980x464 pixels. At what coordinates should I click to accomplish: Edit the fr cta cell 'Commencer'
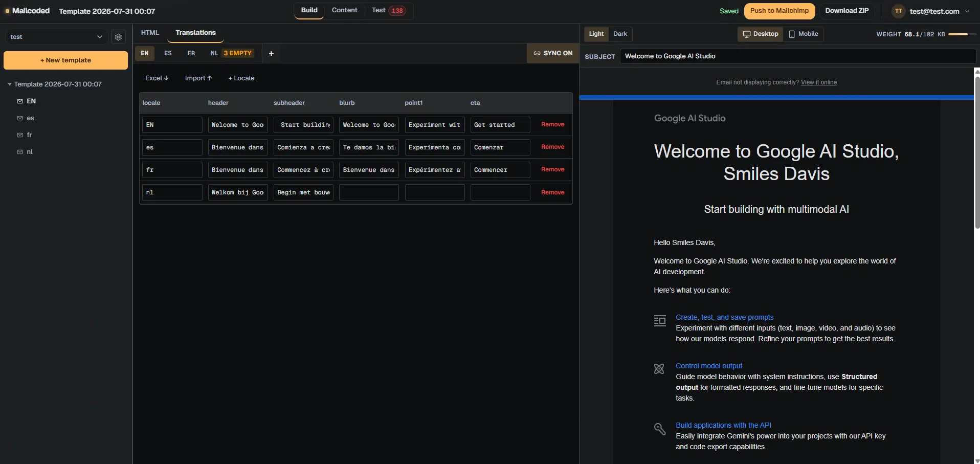pyautogui.click(x=500, y=170)
